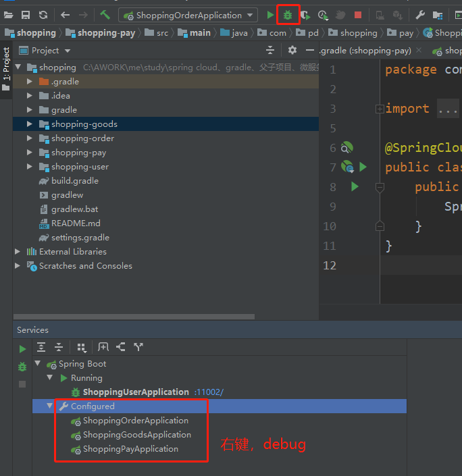Viewport: 462px width, 476px height.
Task: Click the Spring gutter icon on line 6
Action: pos(347,148)
